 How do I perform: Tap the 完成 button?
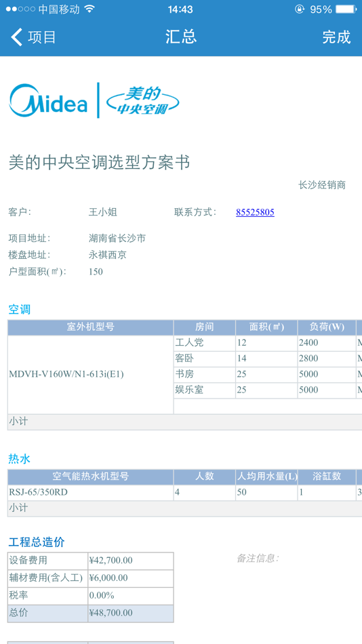coord(336,37)
